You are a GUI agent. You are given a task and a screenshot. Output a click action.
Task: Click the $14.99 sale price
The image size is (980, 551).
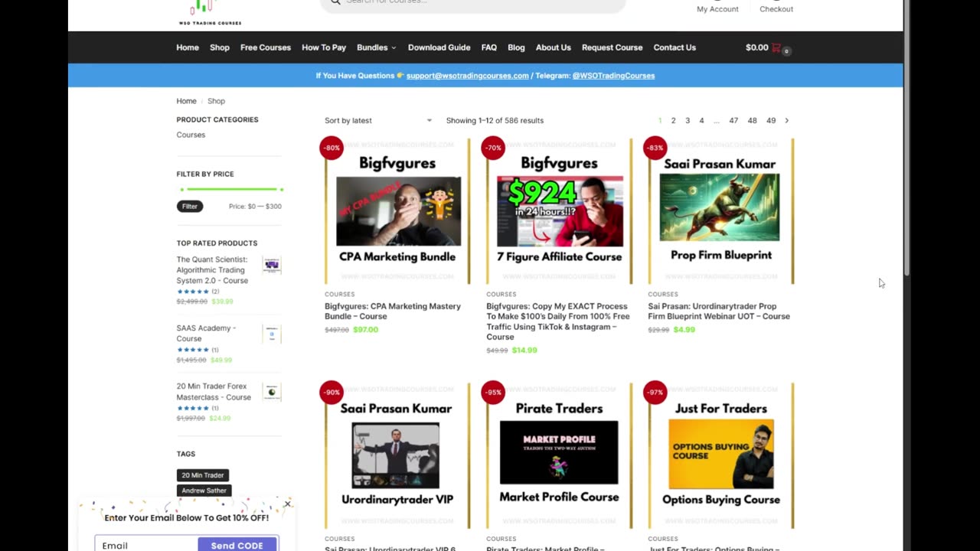(524, 350)
